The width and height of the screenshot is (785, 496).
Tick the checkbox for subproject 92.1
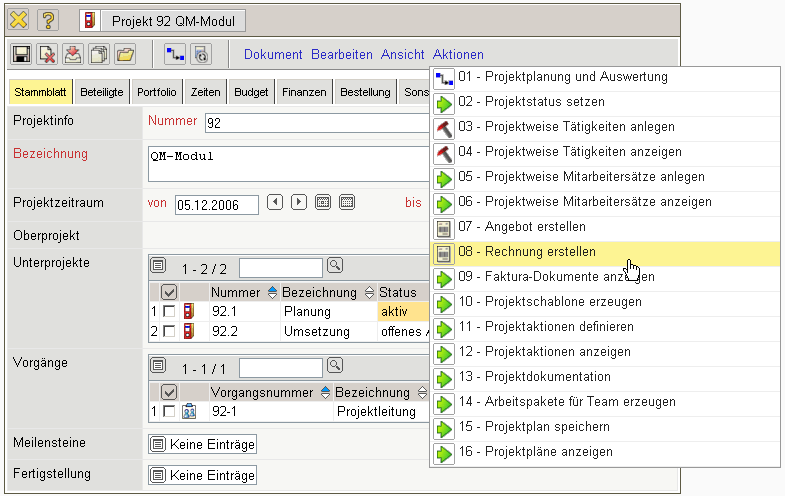point(169,312)
